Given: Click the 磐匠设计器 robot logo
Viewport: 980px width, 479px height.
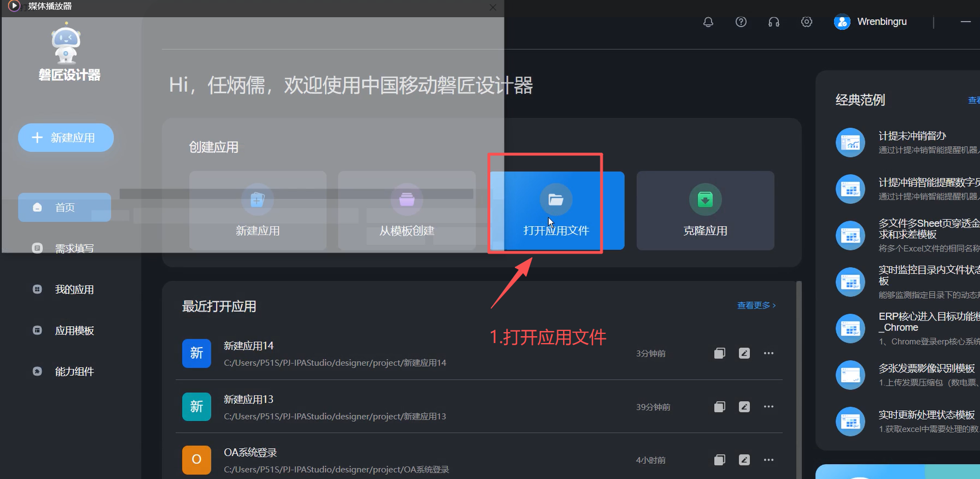Looking at the screenshot, I should [66, 42].
